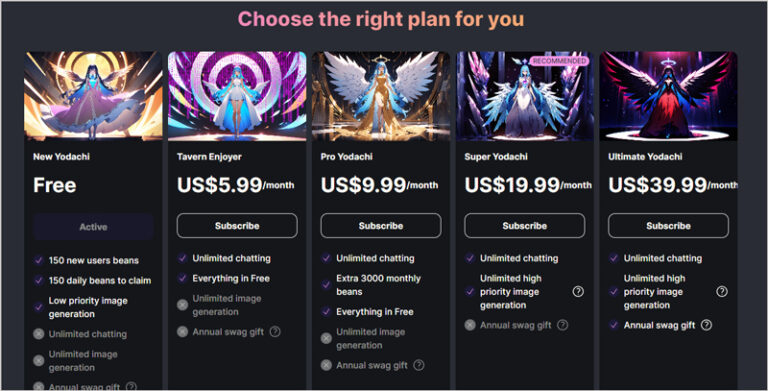Subscribe to the Super Yodachi US$19.99 plan
768x391 pixels.
click(x=525, y=226)
